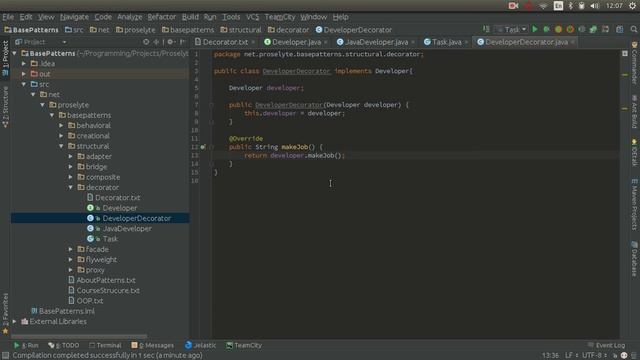Run the Task configuration with green play
This screenshot has width=640, height=360.
click(x=535, y=29)
